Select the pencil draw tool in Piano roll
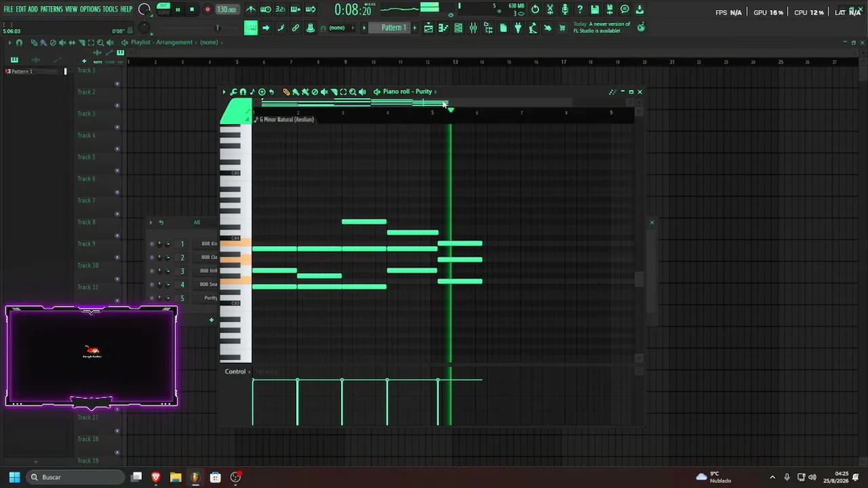Image resolution: width=868 pixels, height=488 pixels. tap(286, 91)
